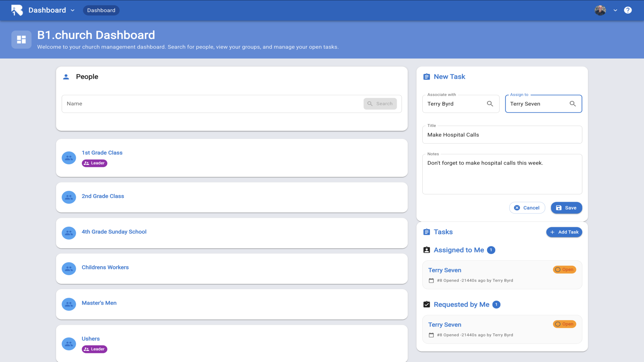Image resolution: width=644 pixels, height=362 pixels.
Task: Click the people Name search field
Action: tap(211, 104)
